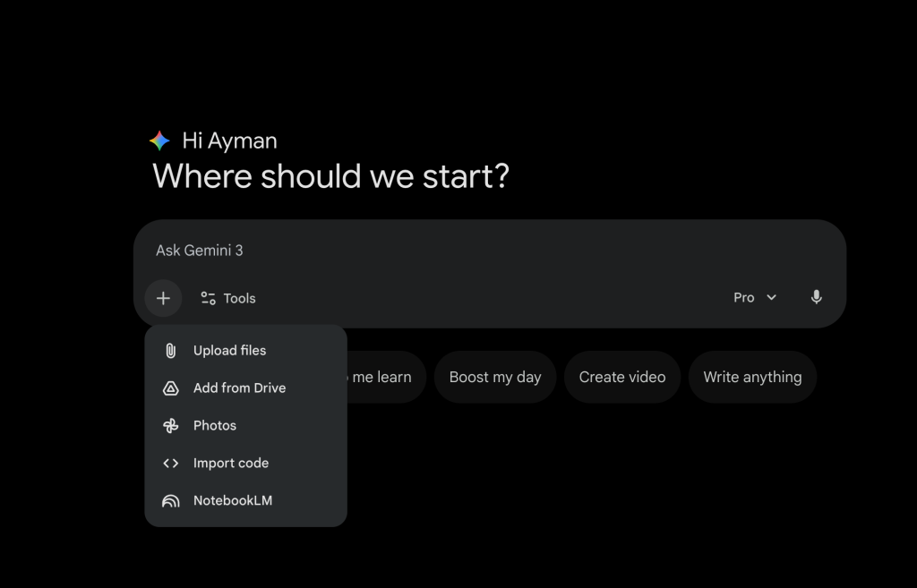Click the paperclip icon beside Upload files
The image size is (917, 588).
tap(171, 350)
